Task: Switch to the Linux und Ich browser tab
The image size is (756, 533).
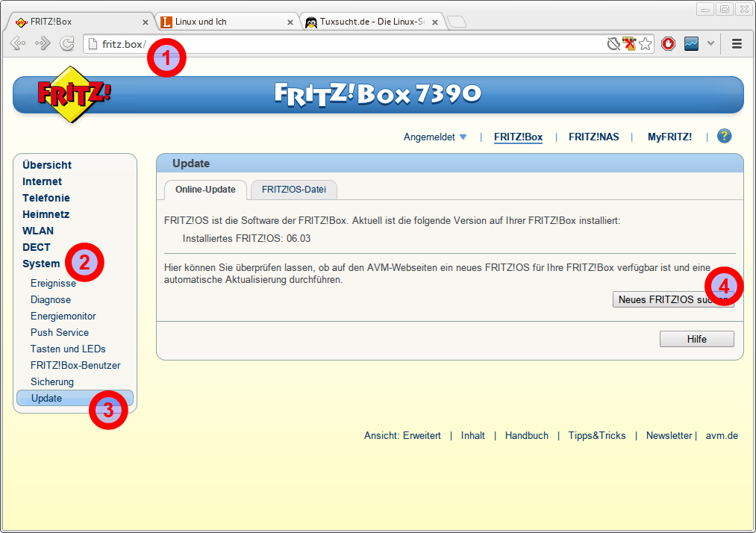Action: (224, 22)
